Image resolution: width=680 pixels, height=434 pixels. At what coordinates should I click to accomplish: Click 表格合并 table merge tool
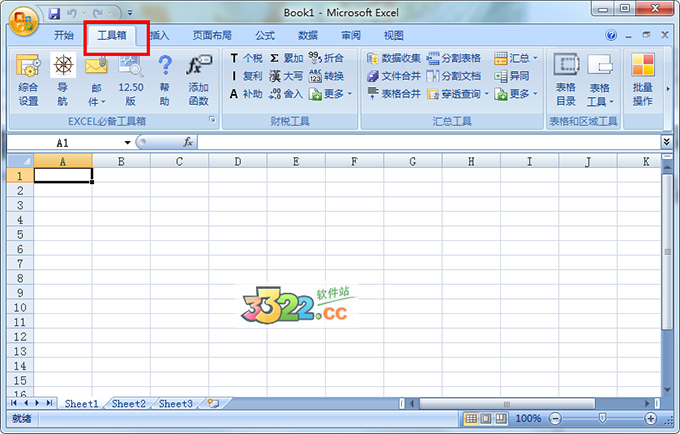(393, 94)
